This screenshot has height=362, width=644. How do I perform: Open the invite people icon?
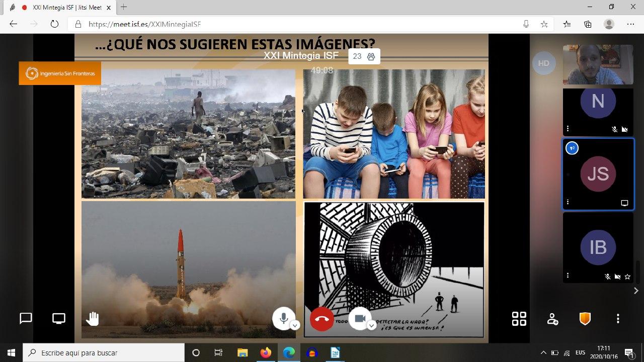pos(552,319)
